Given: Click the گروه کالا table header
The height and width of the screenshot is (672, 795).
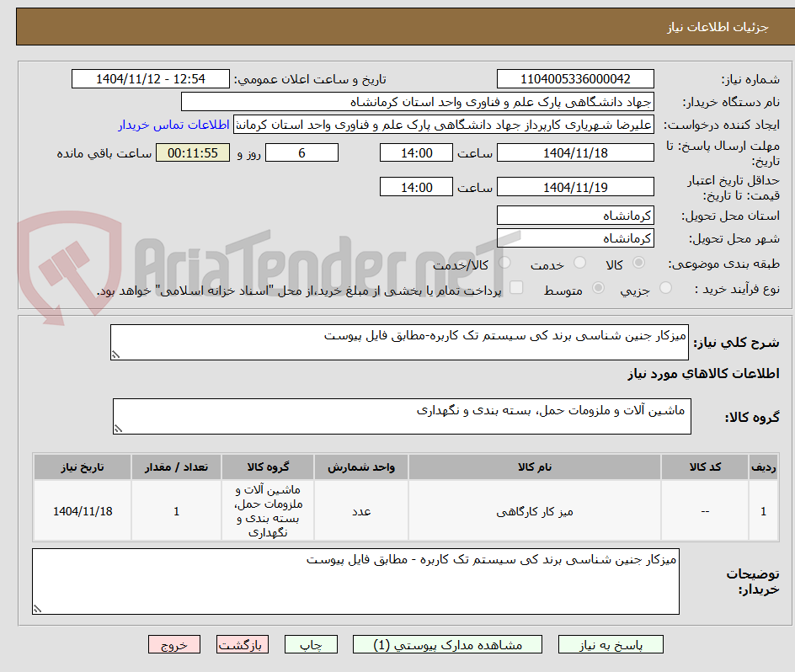Looking at the screenshot, I should point(268,467).
